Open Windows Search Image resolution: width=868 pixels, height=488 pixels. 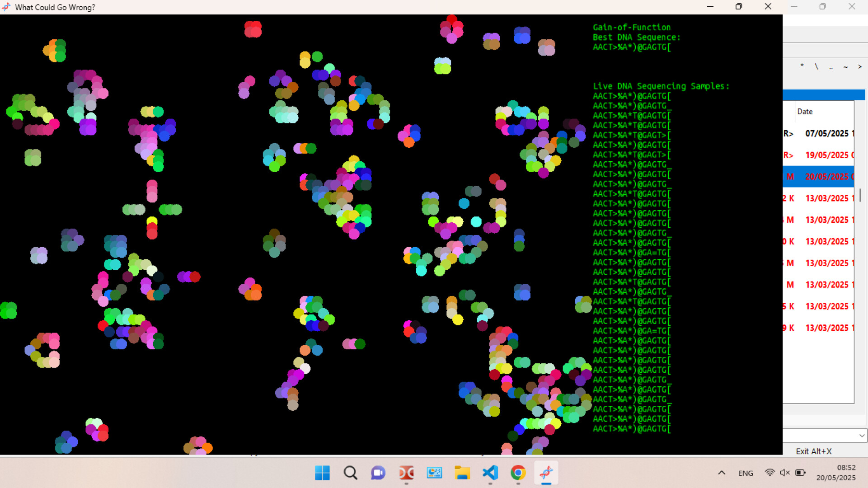click(350, 473)
